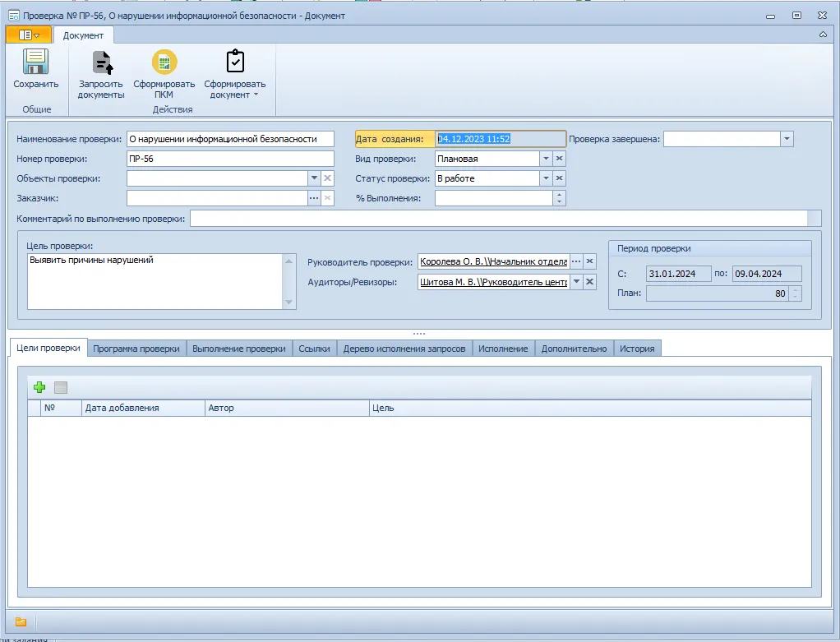840x642 pixels.
Task: Open the Дерево исполнения запросов tab
Action: [x=404, y=349]
